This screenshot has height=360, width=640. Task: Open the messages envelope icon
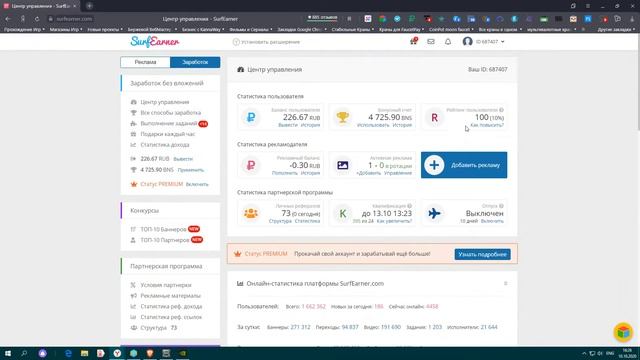click(x=431, y=42)
